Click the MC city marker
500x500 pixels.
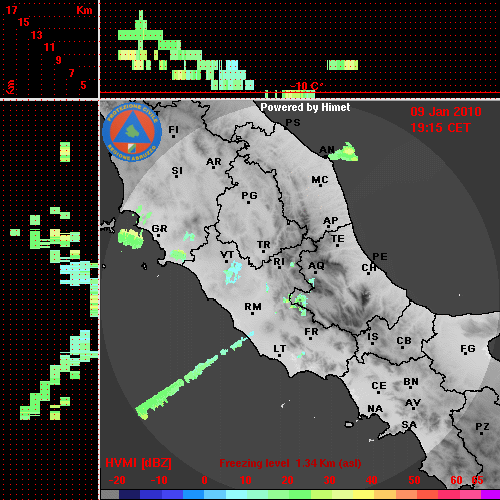(320, 185)
